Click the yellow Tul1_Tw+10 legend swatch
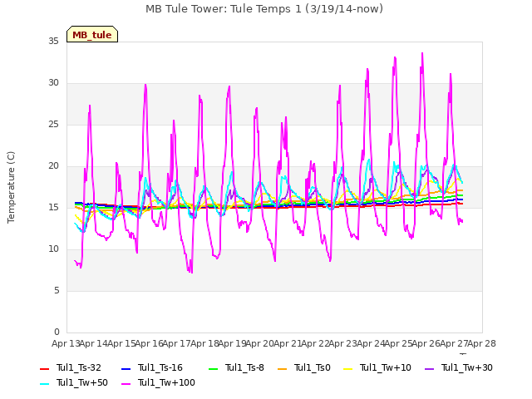532x399 pixels. pyautogui.click(x=348, y=369)
